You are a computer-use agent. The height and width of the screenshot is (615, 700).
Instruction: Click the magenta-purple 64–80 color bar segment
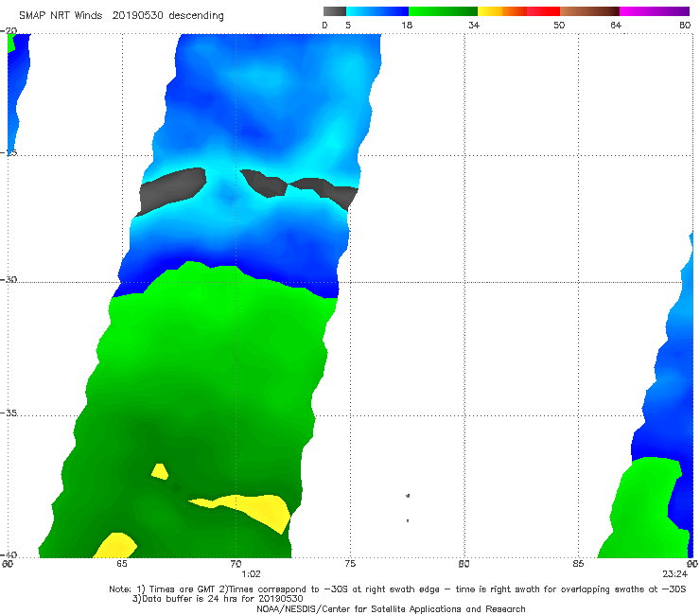(x=655, y=11)
